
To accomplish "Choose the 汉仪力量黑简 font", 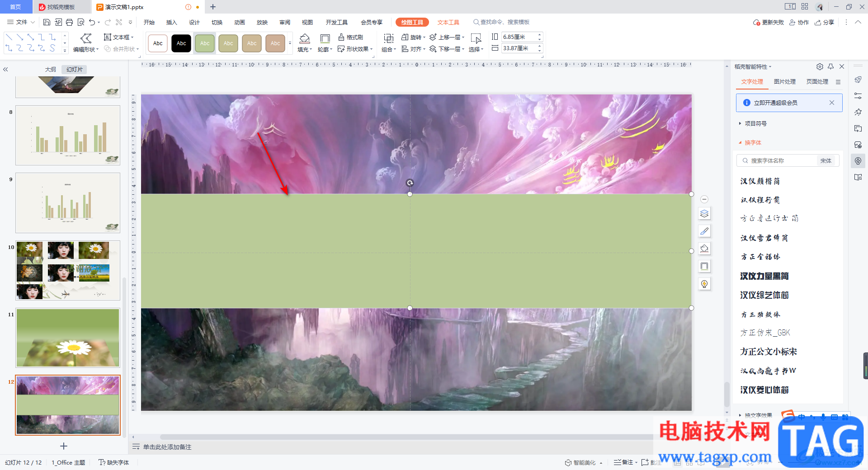I will 764,276.
